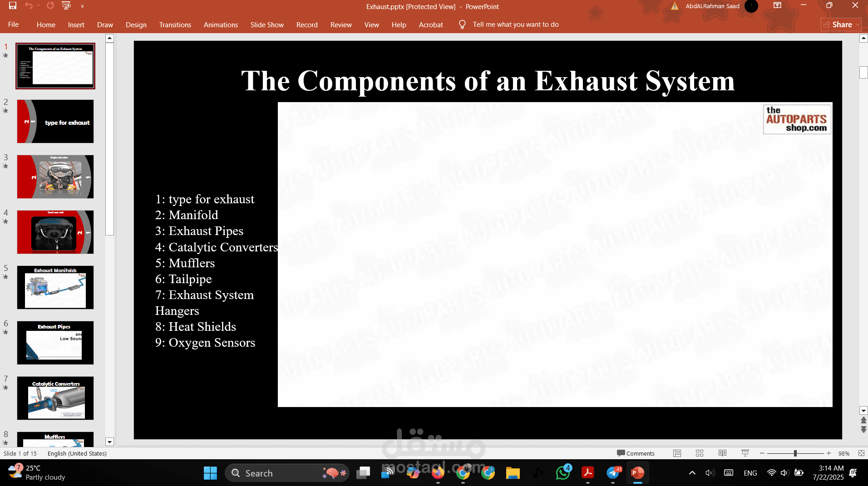Open the File menu
Screen dimensions: 868x486
point(13,25)
